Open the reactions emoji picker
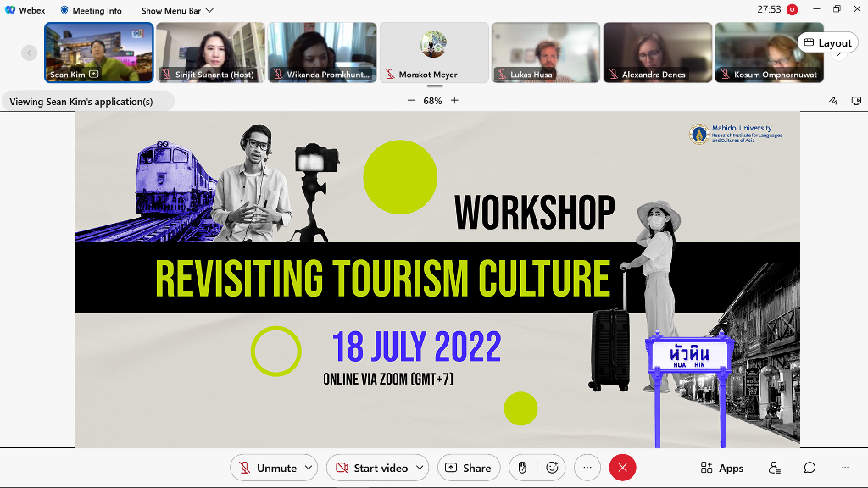Image resolution: width=868 pixels, height=488 pixels. (552, 468)
